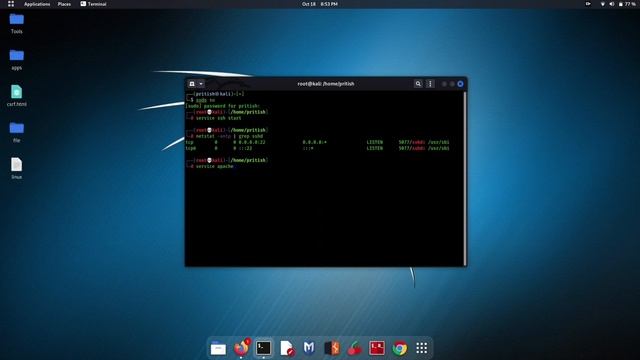Screen dimensions: 640x360
Task: Select the linux document on the desktop
Action: pyautogui.click(x=17, y=168)
